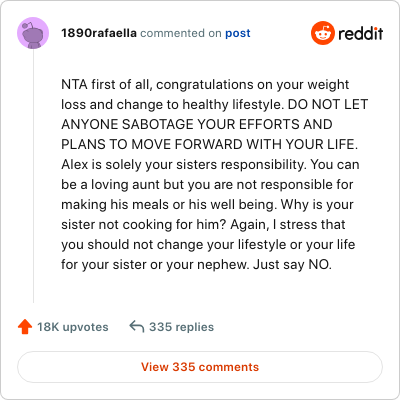Viewport: 400px width, 400px height.
Task: Click the "PLANS TO MOVE FORWARD" line
Action: click(209, 144)
